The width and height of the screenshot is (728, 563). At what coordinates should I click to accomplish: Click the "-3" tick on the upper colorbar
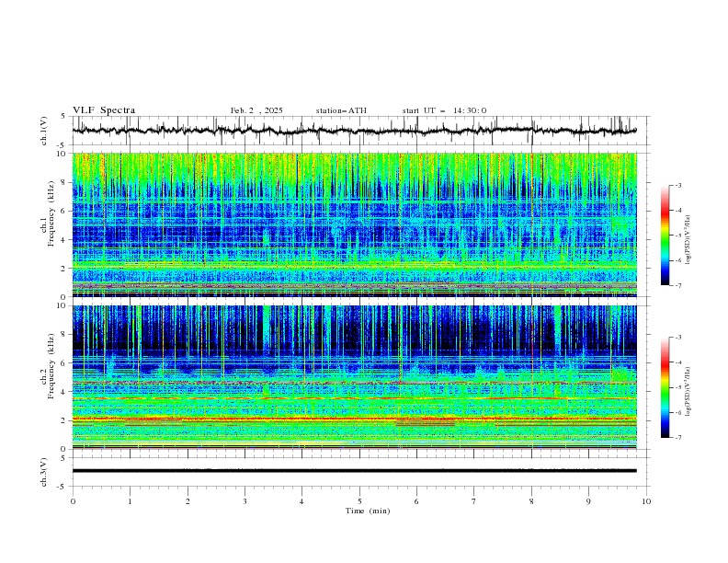coord(677,185)
